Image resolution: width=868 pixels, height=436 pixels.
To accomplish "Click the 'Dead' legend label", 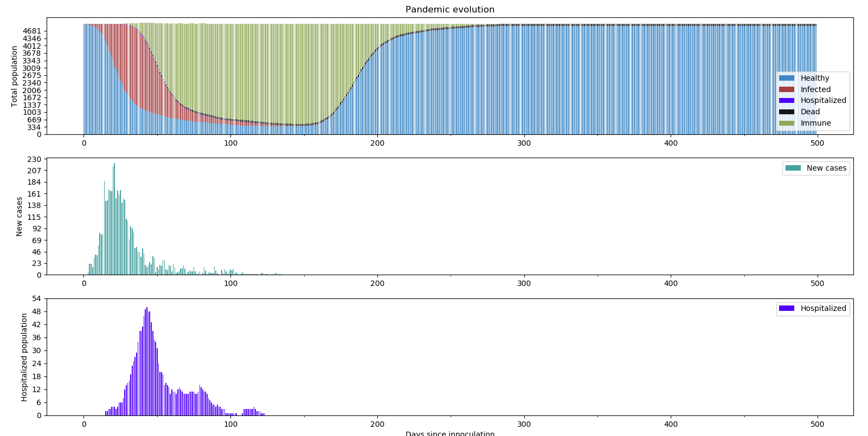I will point(810,112).
